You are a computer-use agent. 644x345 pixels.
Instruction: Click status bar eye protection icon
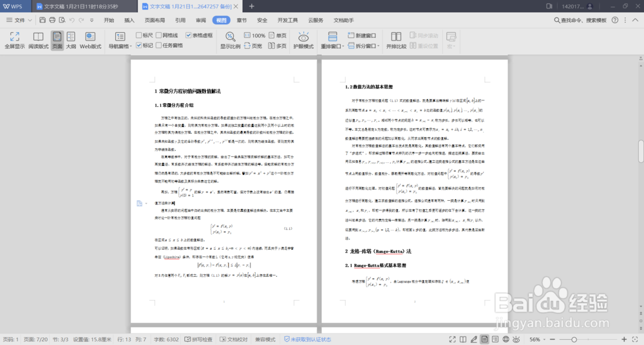tap(516, 339)
